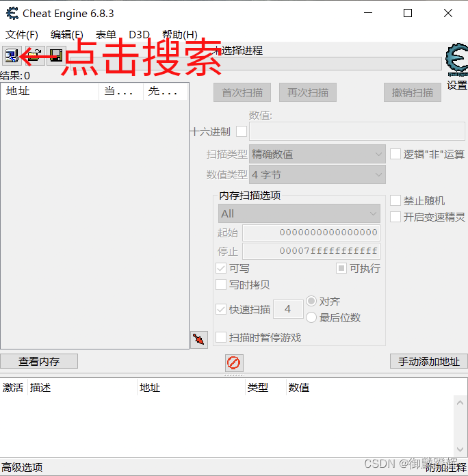
Task: Enable 扫描时暂停游戏 checkbox
Action: tap(221, 337)
